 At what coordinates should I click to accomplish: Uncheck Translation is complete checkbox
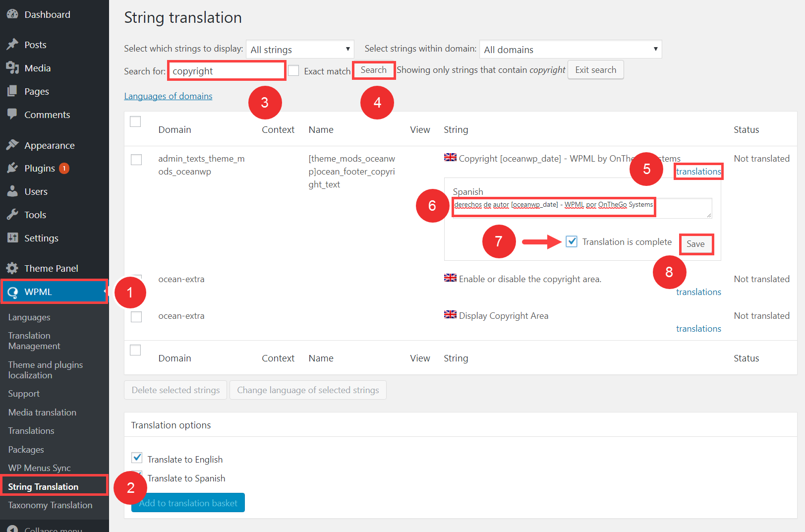pyautogui.click(x=572, y=241)
